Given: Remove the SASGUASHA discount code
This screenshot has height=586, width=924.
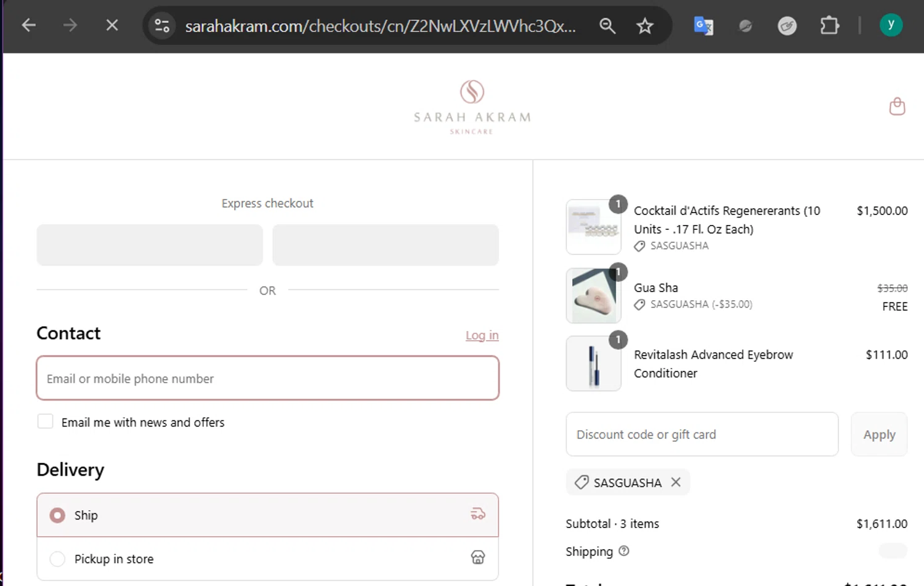Looking at the screenshot, I should pyautogui.click(x=676, y=482).
